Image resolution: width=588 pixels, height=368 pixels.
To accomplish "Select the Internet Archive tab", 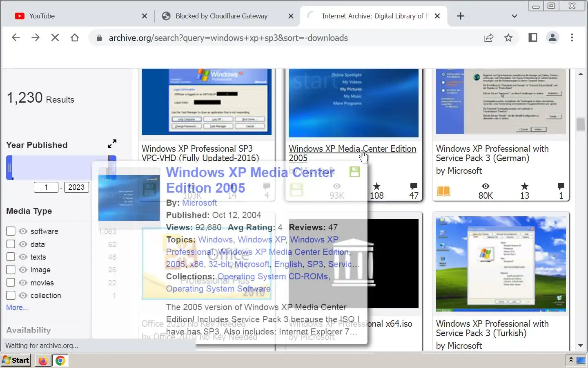I will tap(374, 16).
